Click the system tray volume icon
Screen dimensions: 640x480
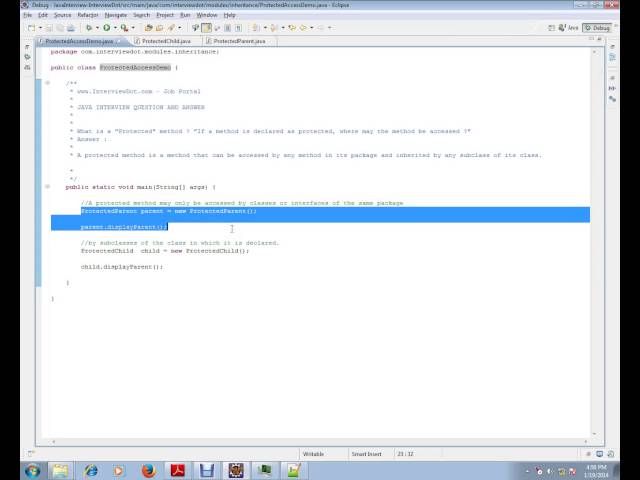pyautogui.click(x=550, y=471)
